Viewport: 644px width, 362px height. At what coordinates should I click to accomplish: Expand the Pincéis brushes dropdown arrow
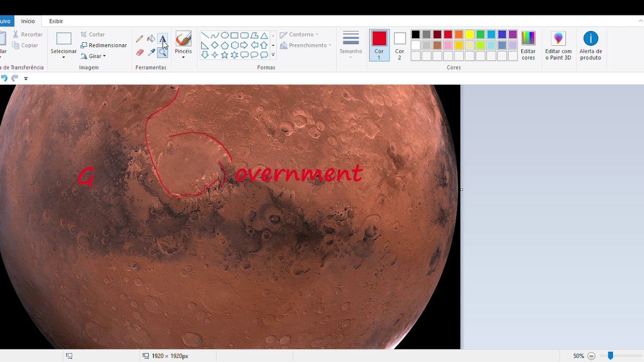183,57
